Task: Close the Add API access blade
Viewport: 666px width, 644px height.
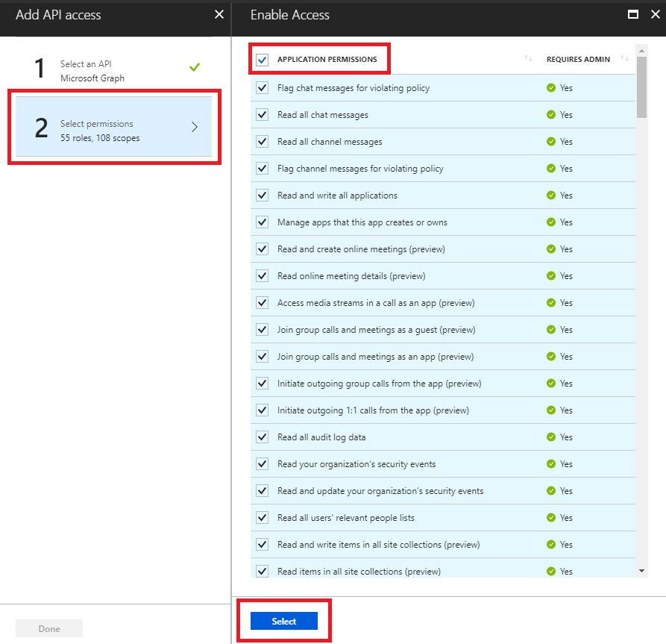Action: (x=219, y=13)
